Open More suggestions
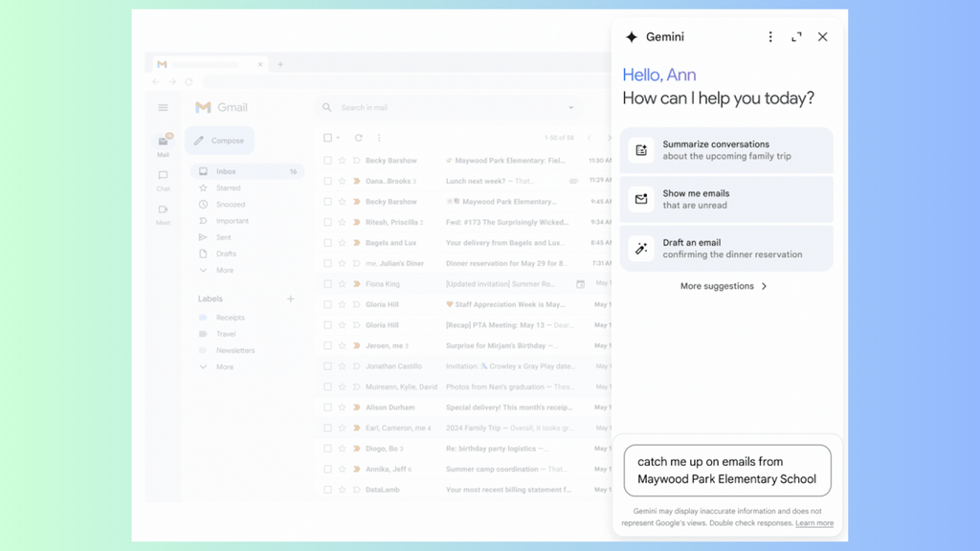Screen dimensions: 980x551 [724, 286]
